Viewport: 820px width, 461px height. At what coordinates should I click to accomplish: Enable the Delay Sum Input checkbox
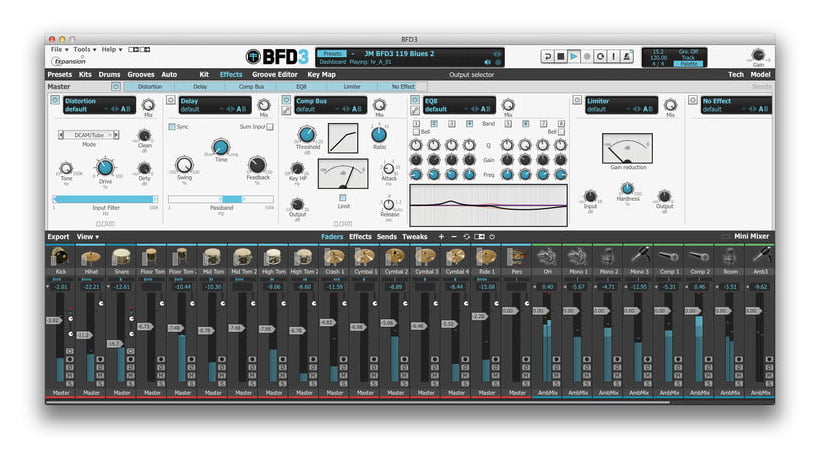click(270, 126)
